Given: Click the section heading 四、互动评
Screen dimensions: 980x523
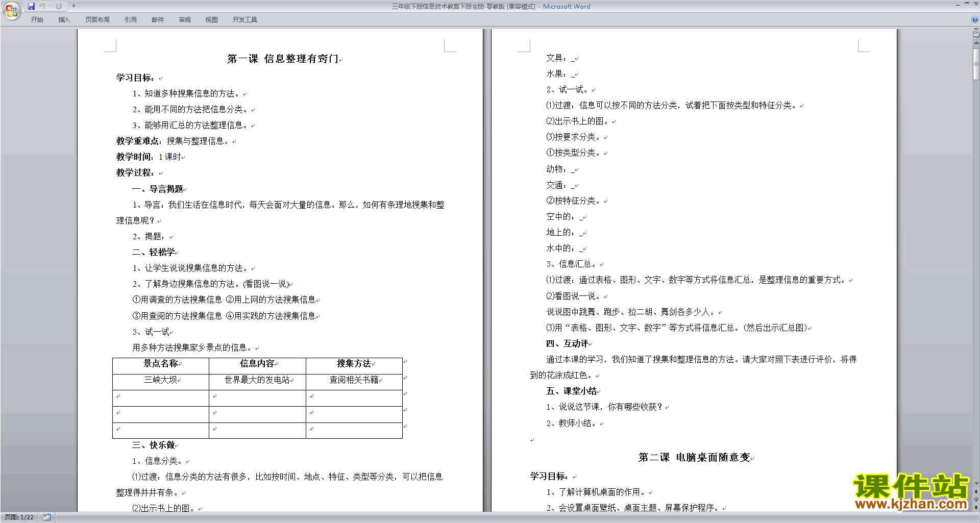Looking at the screenshot, I should pos(567,343).
